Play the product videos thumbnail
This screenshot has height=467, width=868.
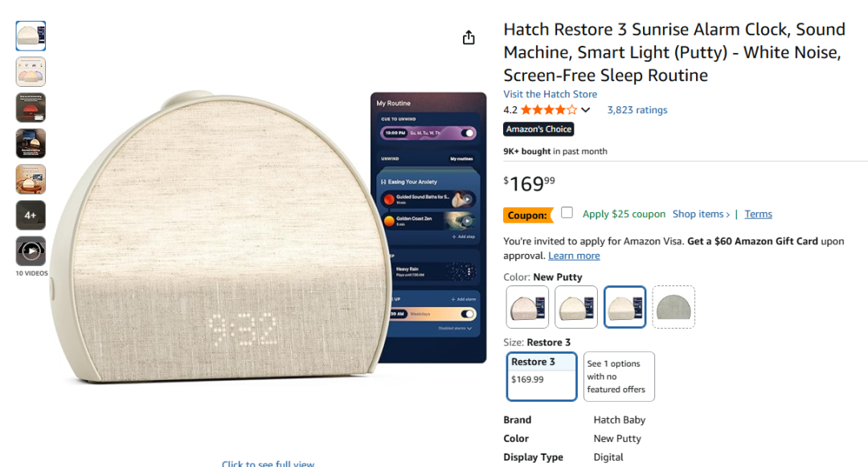coord(31,252)
